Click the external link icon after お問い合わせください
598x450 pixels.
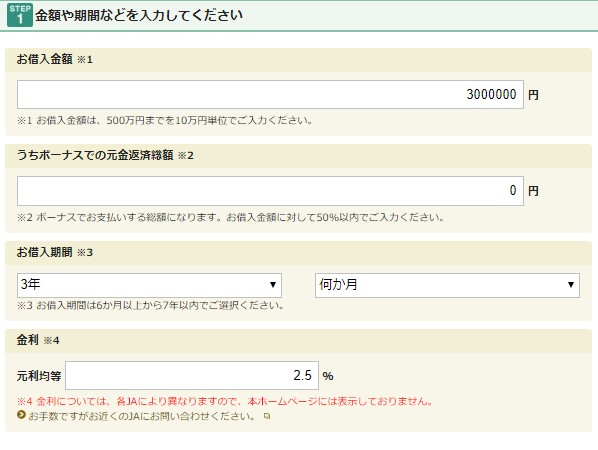tap(267, 416)
